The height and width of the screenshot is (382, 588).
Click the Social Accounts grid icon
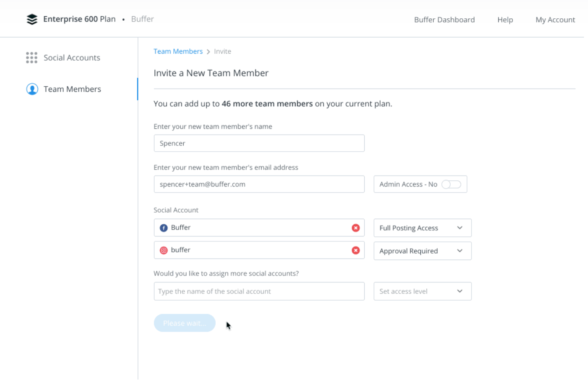coord(32,58)
